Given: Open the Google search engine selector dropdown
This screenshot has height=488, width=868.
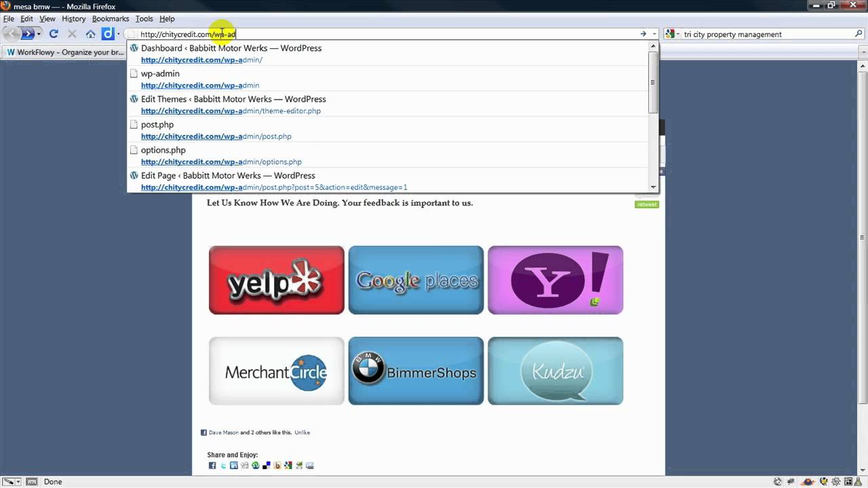Looking at the screenshot, I should pyautogui.click(x=671, y=34).
